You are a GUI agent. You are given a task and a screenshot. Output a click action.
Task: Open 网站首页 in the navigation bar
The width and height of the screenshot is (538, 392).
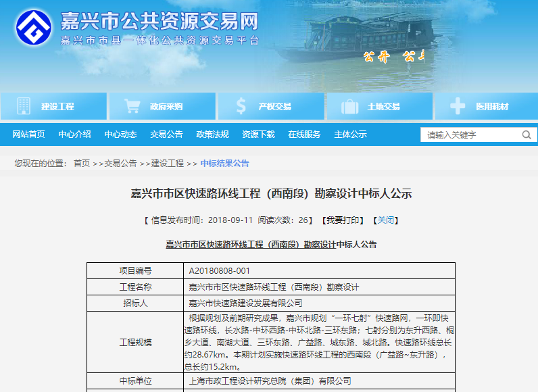[x=29, y=134]
